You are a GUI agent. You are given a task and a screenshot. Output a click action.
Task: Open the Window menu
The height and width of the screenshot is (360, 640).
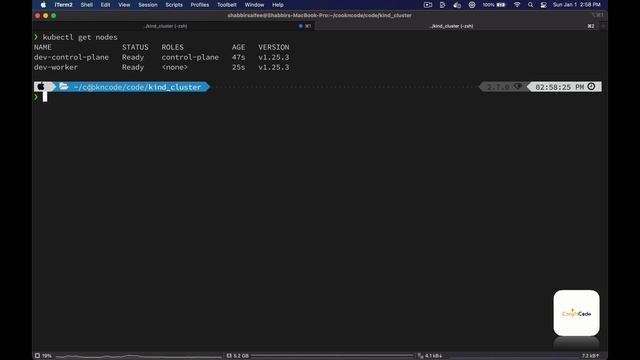point(254,5)
